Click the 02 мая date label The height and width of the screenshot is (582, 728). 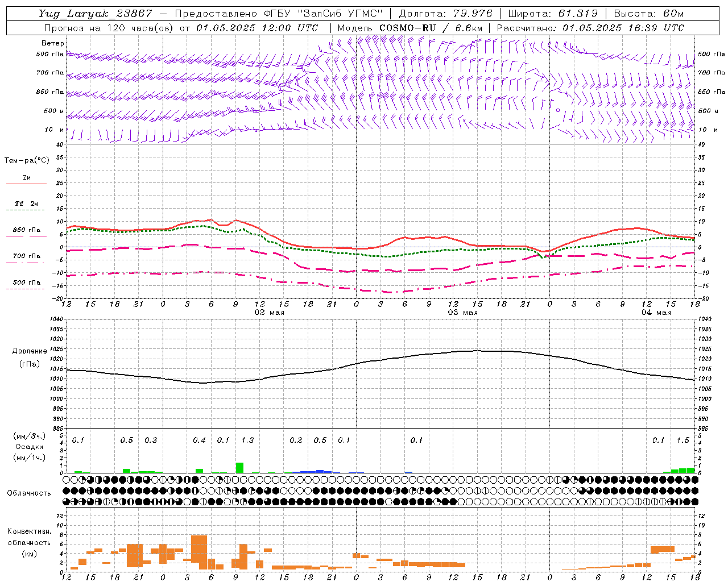(x=269, y=313)
